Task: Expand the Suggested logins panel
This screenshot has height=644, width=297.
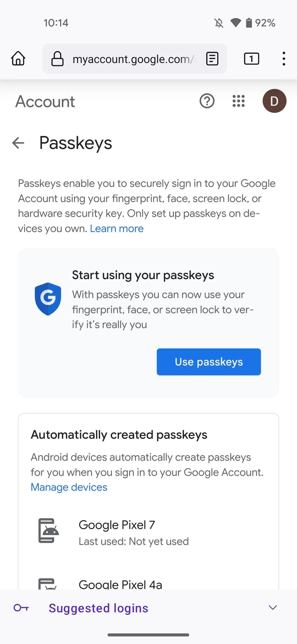Action: [x=273, y=608]
